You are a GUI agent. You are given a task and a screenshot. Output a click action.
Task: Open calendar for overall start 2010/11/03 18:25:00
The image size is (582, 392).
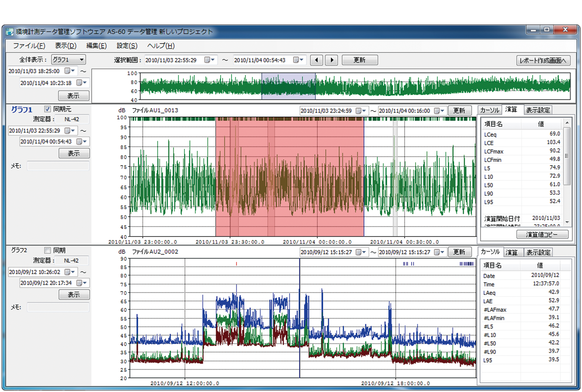point(70,71)
